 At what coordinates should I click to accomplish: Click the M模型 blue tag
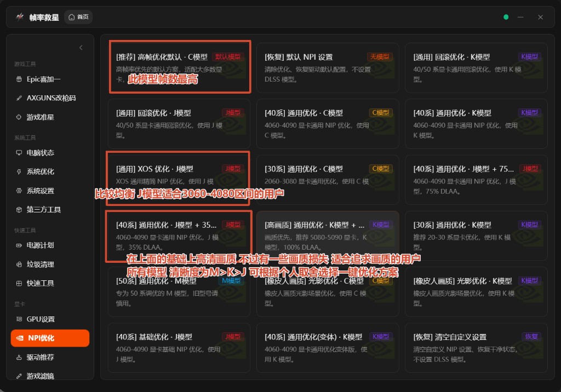231,281
